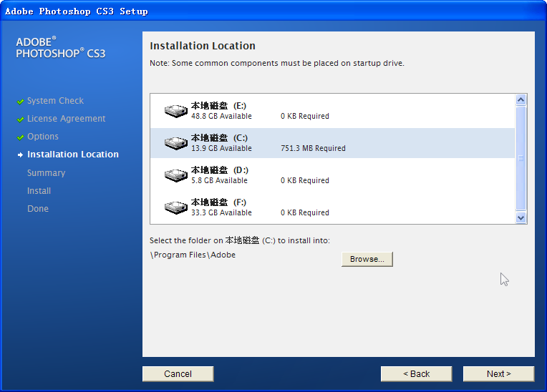Select the Done step

[x=38, y=208]
